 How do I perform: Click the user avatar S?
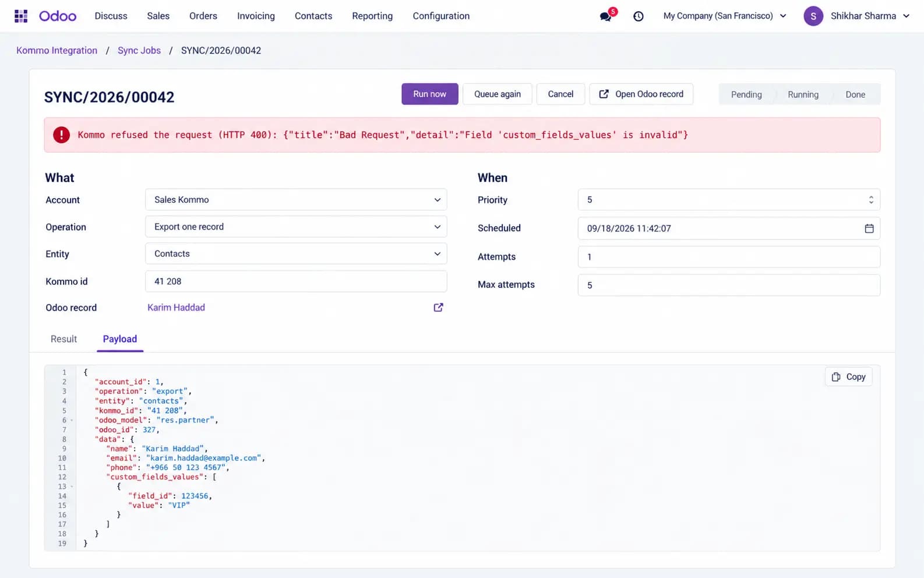pyautogui.click(x=813, y=16)
